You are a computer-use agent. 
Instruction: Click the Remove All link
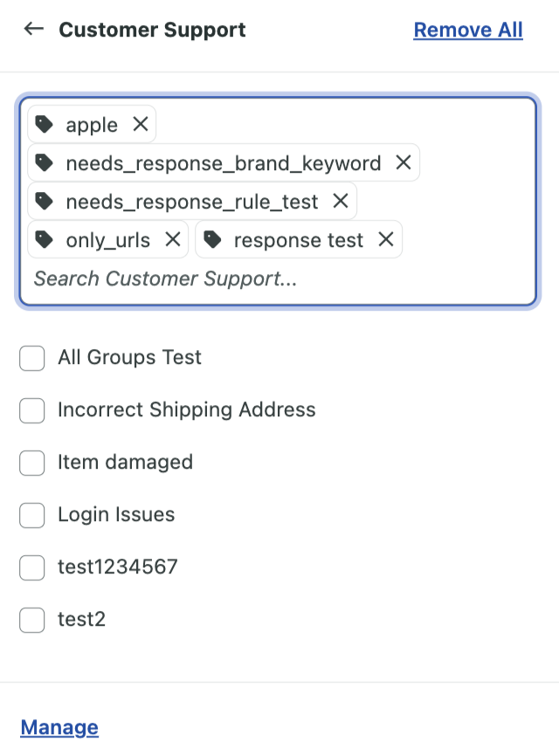tap(468, 30)
